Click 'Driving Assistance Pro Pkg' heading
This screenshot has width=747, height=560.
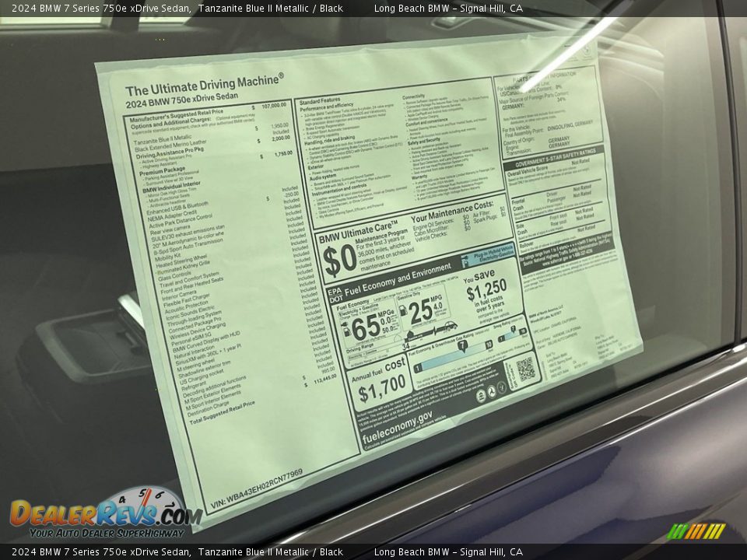tap(170, 153)
